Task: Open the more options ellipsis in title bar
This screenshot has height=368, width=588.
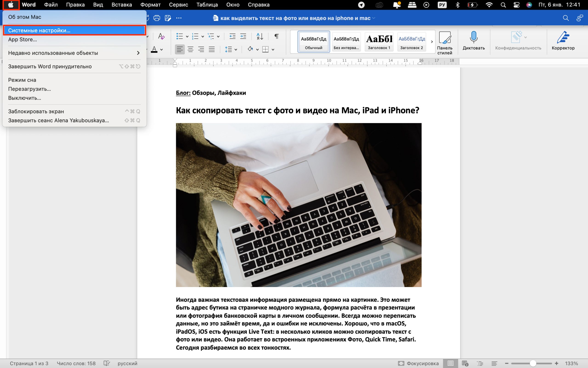Action: coord(179,18)
